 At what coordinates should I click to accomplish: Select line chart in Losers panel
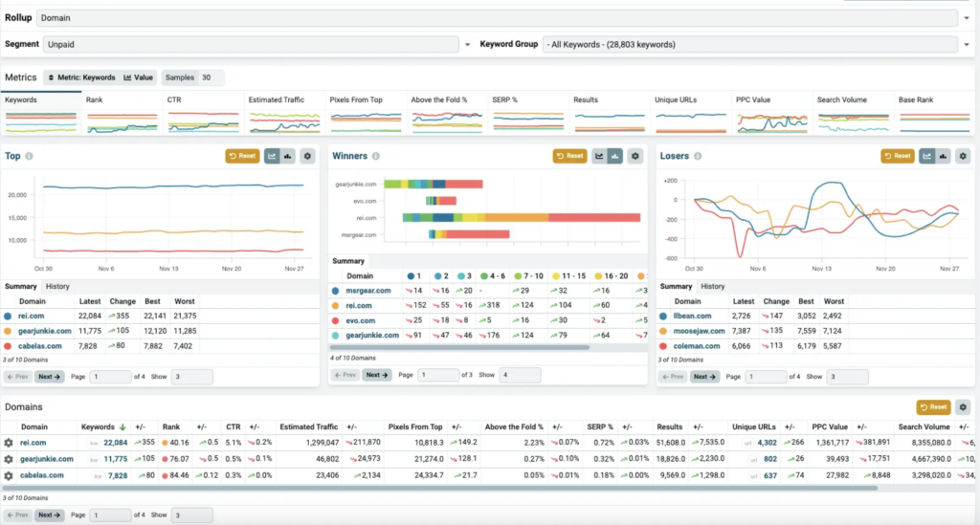click(927, 156)
